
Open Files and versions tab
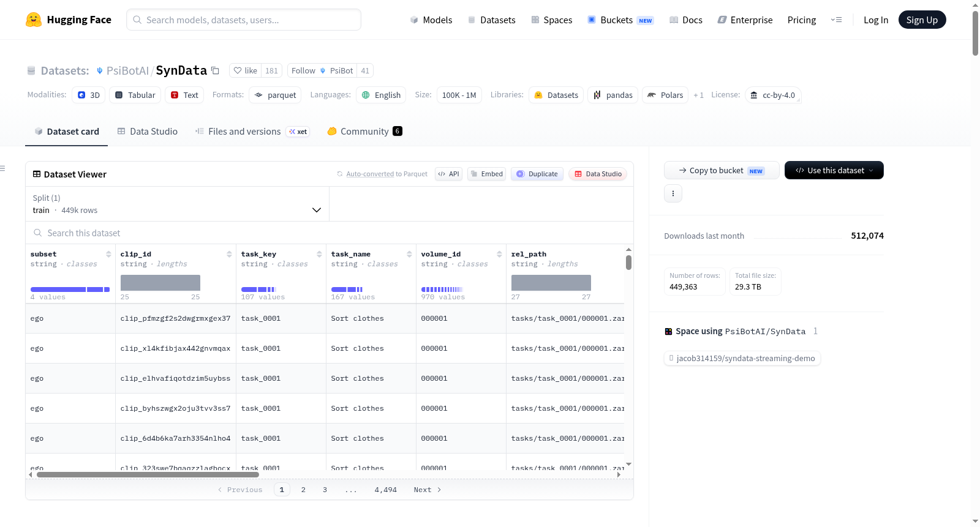coord(252,132)
